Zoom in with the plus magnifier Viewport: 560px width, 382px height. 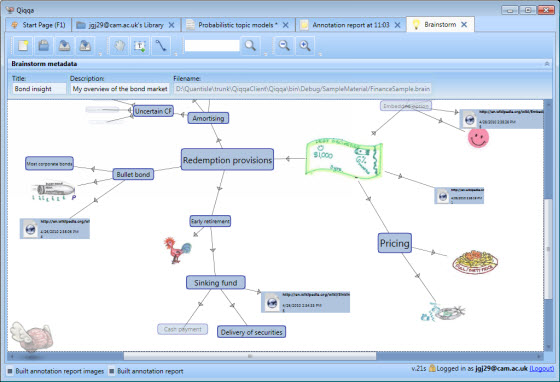tap(305, 46)
